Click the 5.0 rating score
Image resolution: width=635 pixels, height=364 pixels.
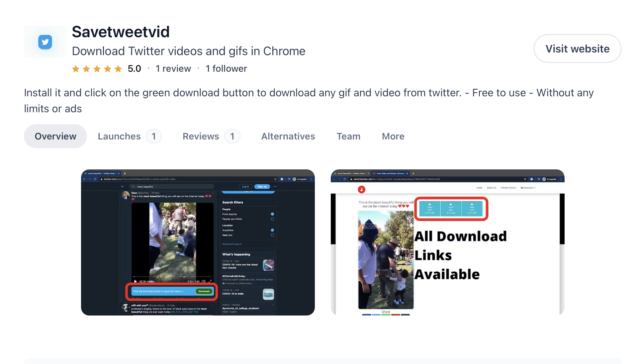[134, 68]
